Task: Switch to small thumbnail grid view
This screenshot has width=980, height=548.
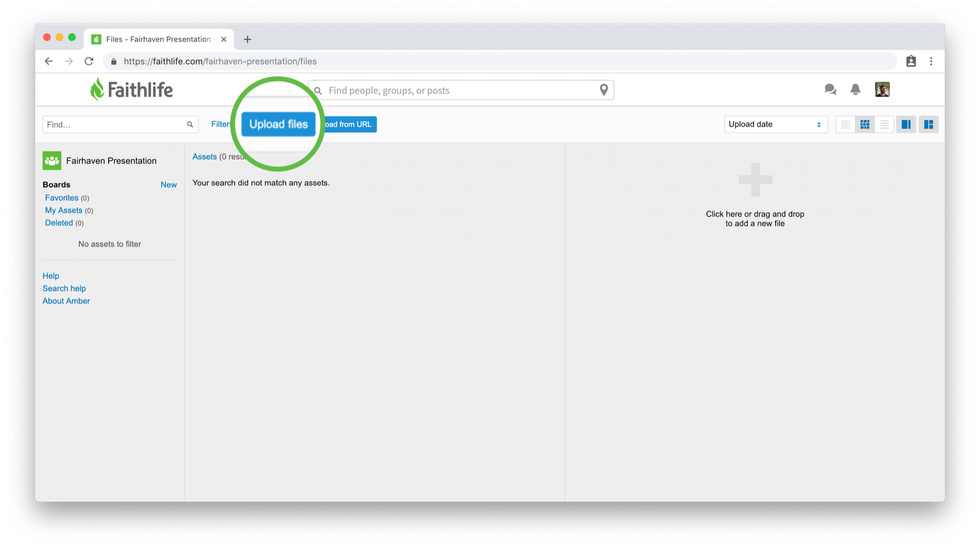Action: pyautogui.click(x=846, y=125)
